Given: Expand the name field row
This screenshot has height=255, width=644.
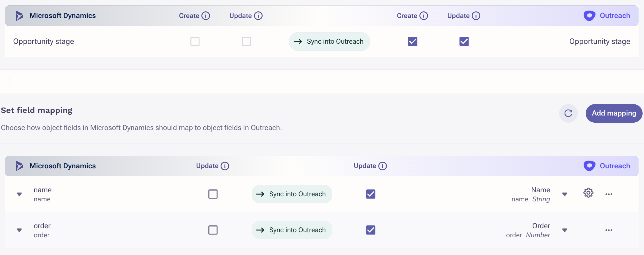Looking at the screenshot, I should tap(19, 194).
